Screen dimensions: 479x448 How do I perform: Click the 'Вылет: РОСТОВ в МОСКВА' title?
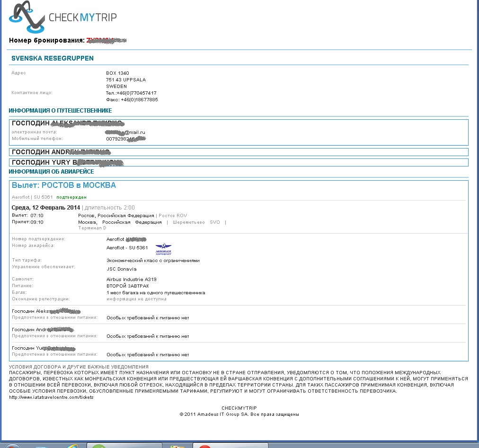[64, 185]
